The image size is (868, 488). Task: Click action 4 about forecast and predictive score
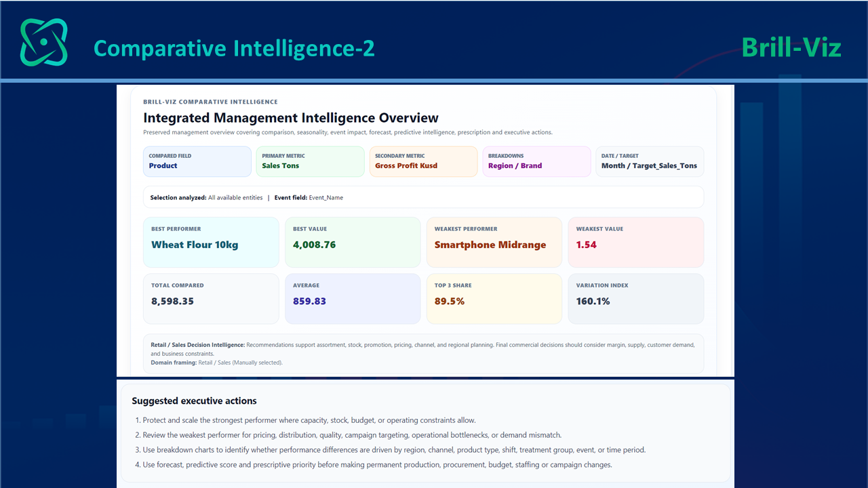click(373, 465)
